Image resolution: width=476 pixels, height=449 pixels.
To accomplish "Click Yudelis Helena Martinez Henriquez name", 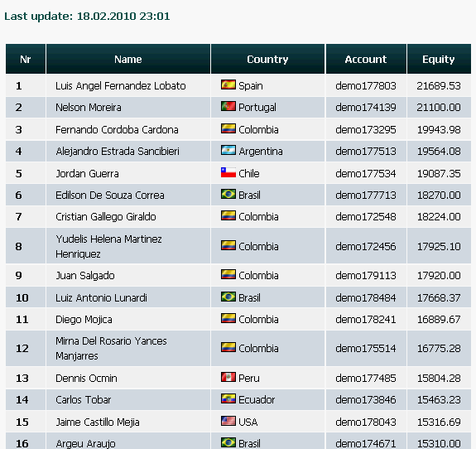I will 108,246.
